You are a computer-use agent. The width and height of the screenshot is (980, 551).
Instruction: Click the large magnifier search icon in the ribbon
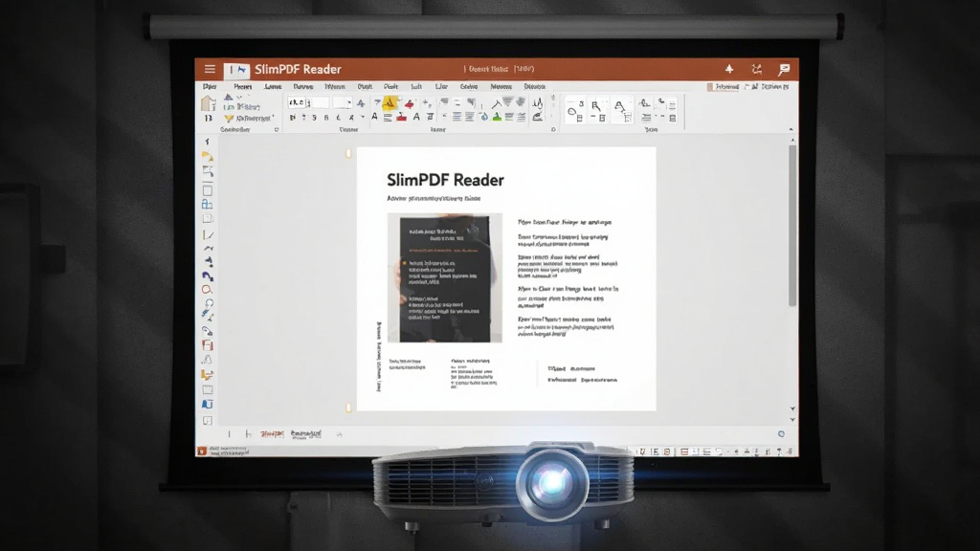click(598, 111)
